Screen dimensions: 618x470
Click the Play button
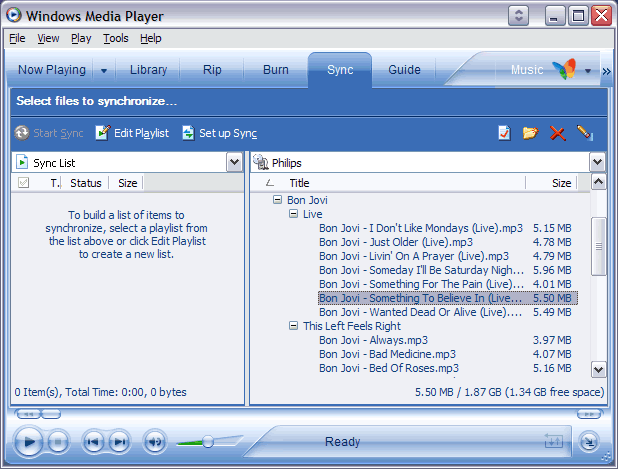pos(28,442)
